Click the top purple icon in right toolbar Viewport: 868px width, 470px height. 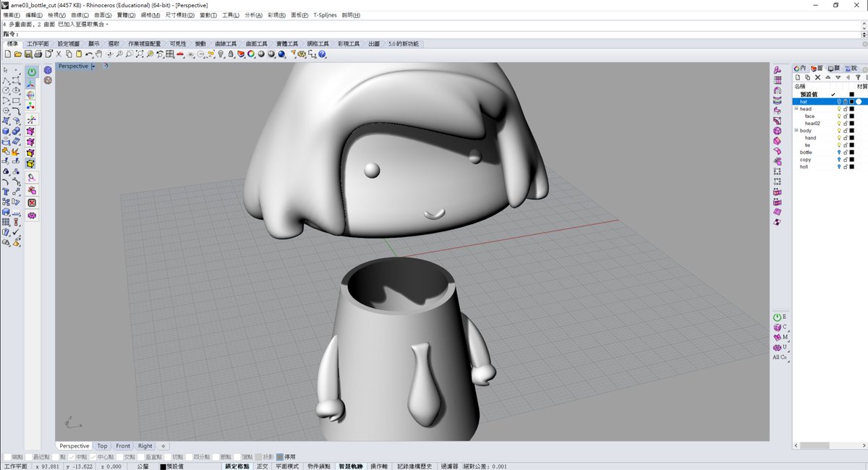tap(778, 69)
